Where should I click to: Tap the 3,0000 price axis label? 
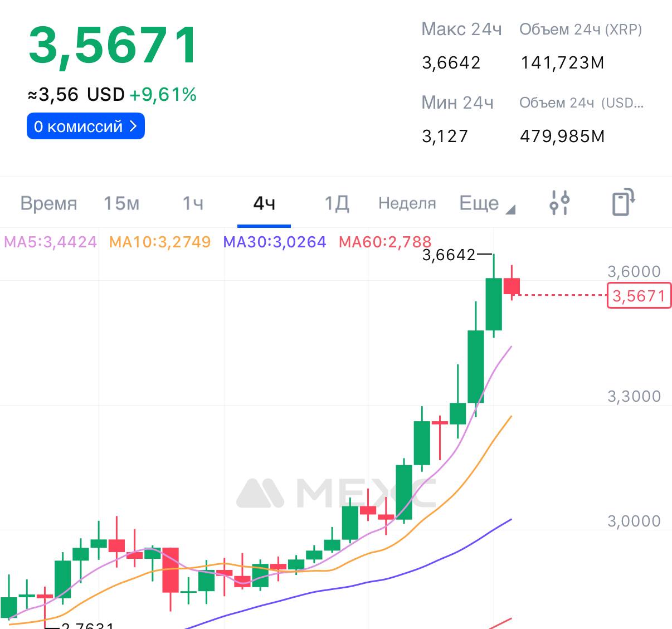coord(634,521)
